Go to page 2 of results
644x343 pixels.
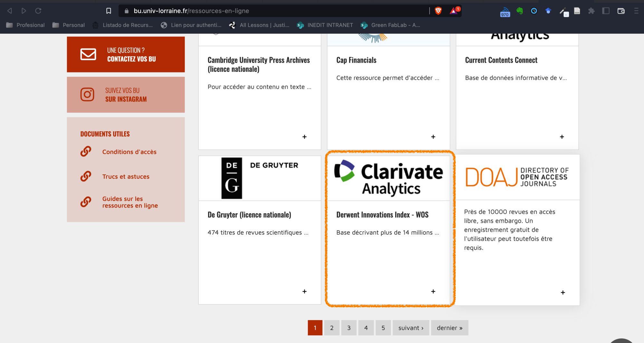pyautogui.click(x=332, y=328)
